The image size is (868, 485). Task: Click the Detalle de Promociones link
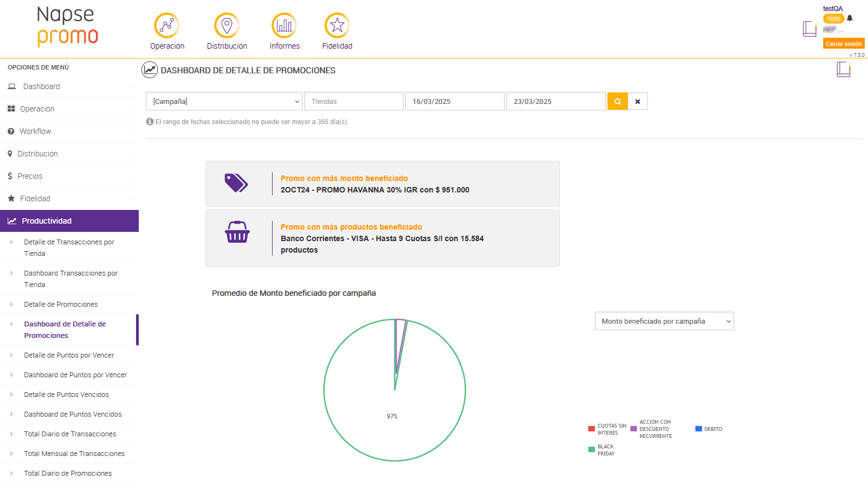pyautogui.click(x=61, y=304)
